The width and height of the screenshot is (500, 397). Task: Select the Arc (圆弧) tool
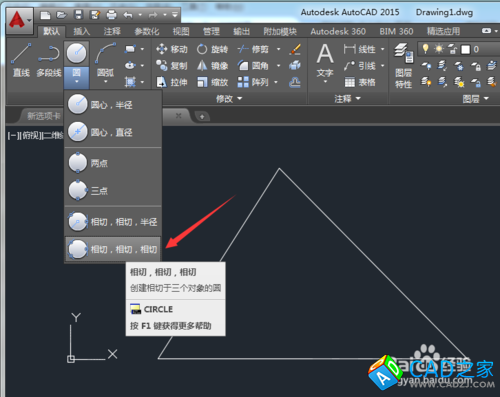(105, 62)
